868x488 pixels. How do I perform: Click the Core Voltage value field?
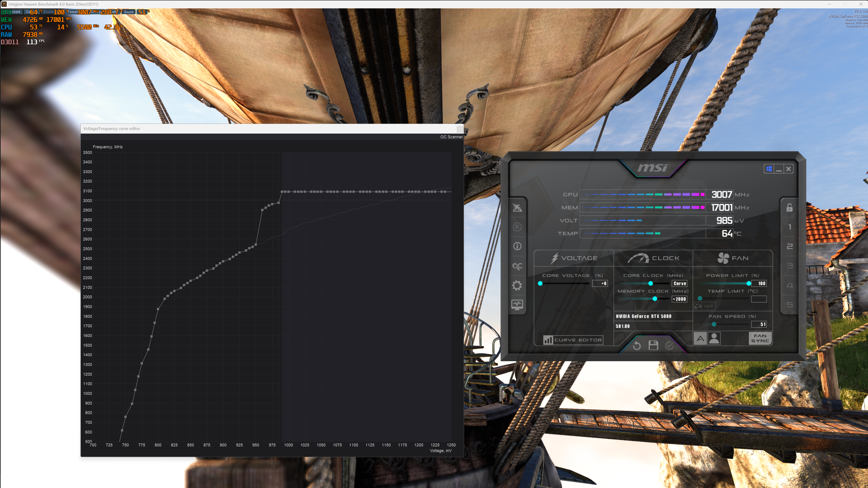pos(600,284)
